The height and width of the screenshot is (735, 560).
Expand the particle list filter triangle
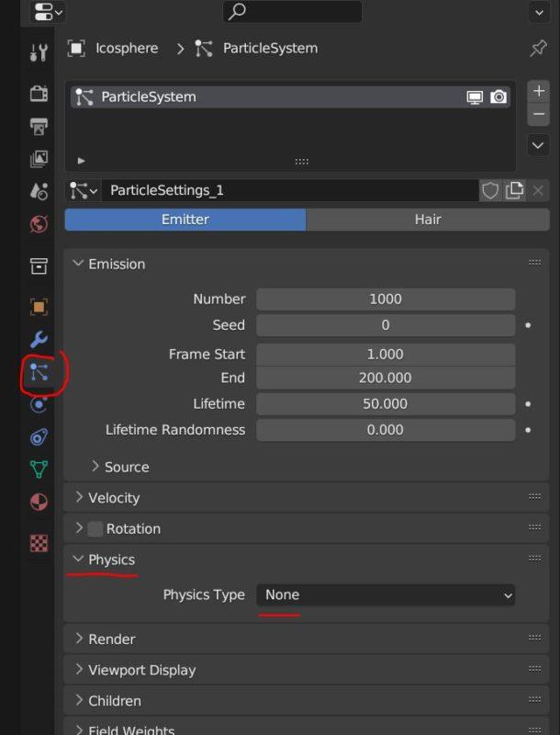click(x=81, y=161)
